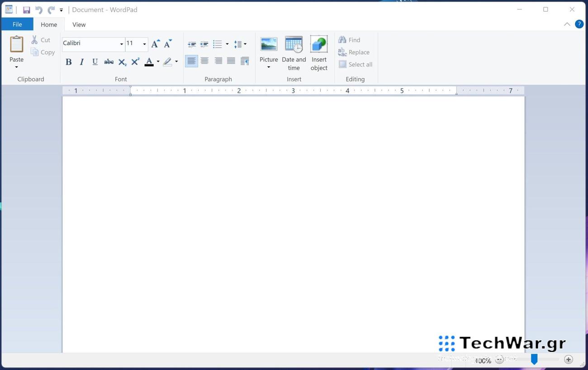Click the Grow font icon
The width and height of the screenshot is (588, 370).
coord(155,43)
